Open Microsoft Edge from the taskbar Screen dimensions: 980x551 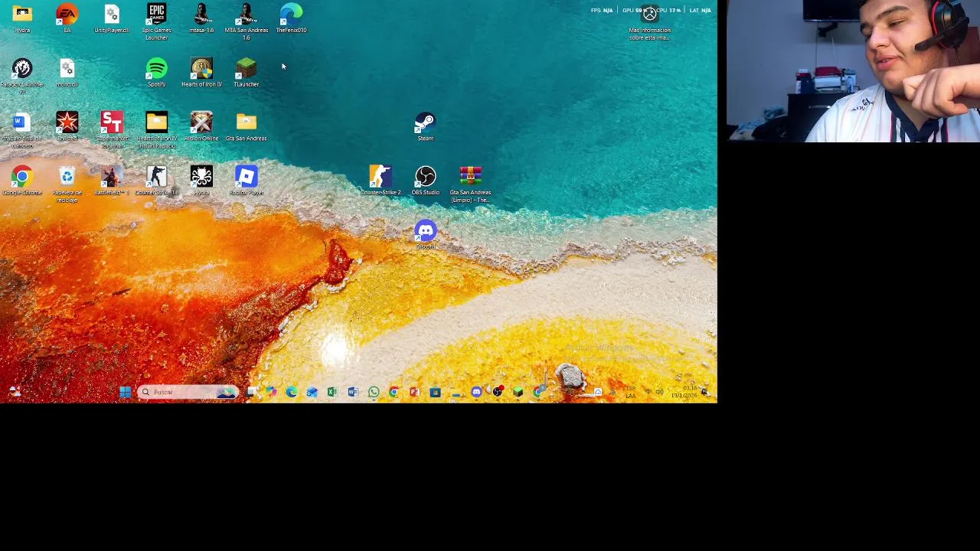(x=292, y=392)
